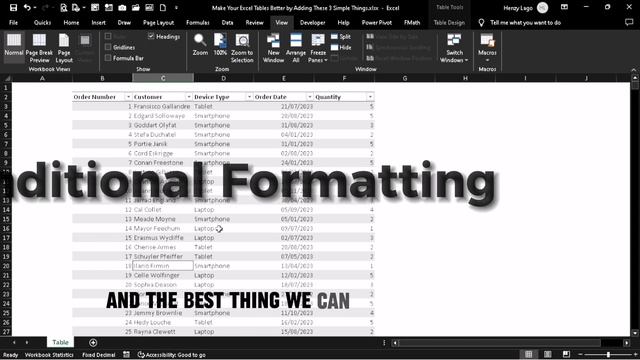640x360 pixels.
Task: Enable the Formula Bar checkbox
Action: click(x=108, y=58)
